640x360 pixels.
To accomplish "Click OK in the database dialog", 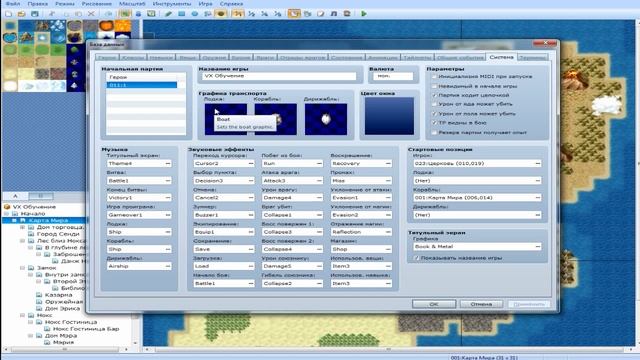I will [434, 304].
